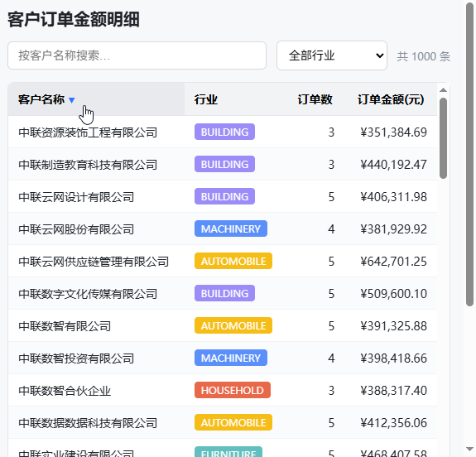Select row 中联数智投资有限公司
The image size is (476, 457).
click(223, 358)
